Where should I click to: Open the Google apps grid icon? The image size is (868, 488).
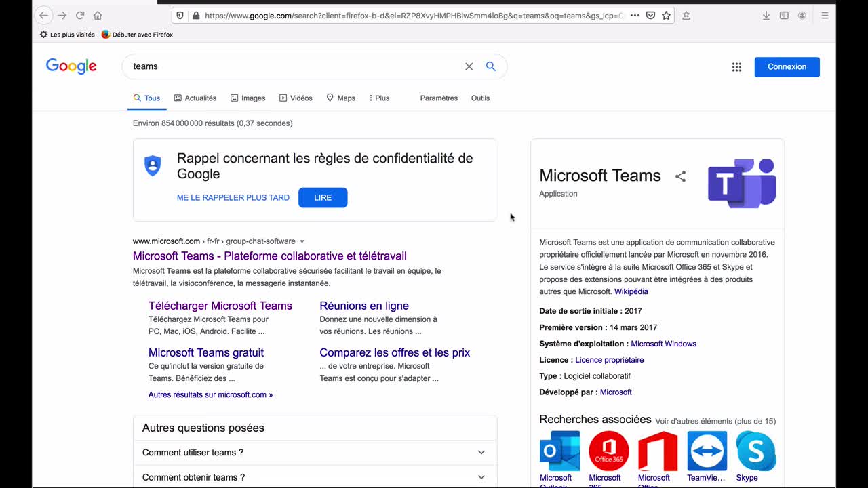pos(736,67)
